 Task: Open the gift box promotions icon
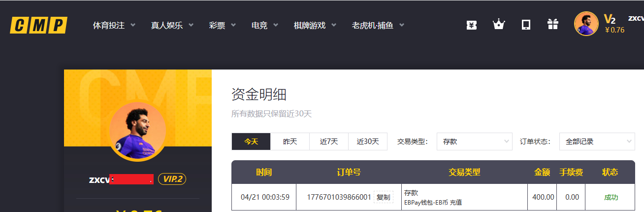pyautogui.click(x=553, y=24)
